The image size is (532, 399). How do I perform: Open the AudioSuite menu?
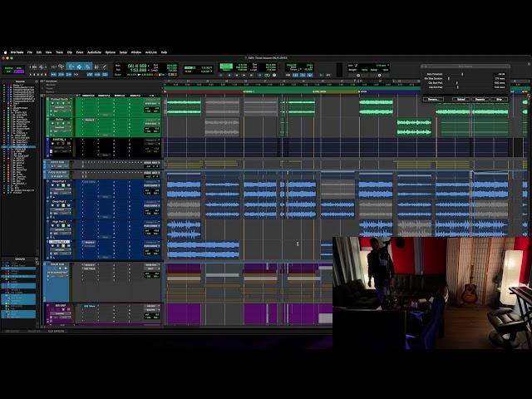coord(94,52)
